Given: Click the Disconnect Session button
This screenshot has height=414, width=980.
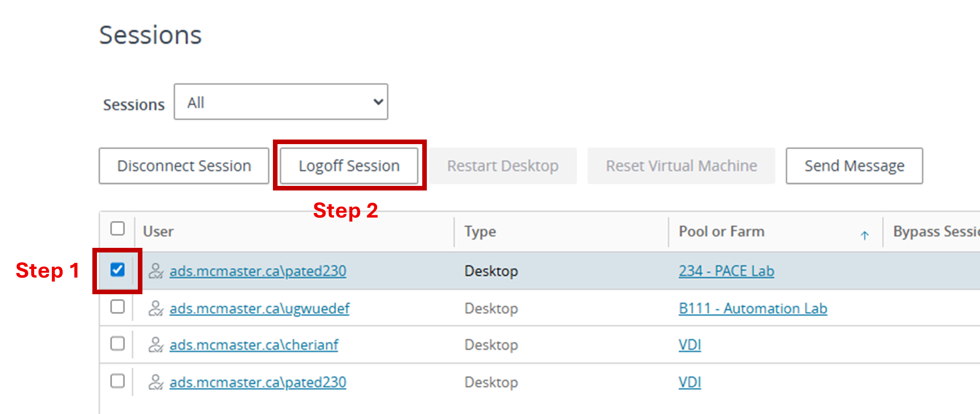Looking at the screenshot, I should (184, 166).
